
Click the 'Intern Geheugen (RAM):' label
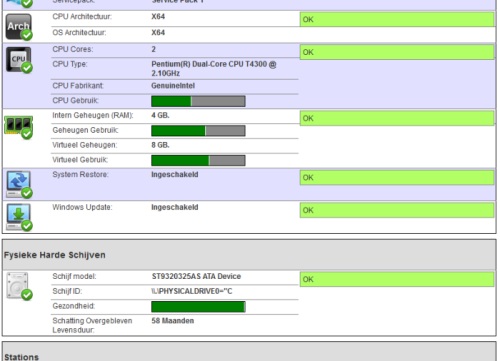pos(93,115)
